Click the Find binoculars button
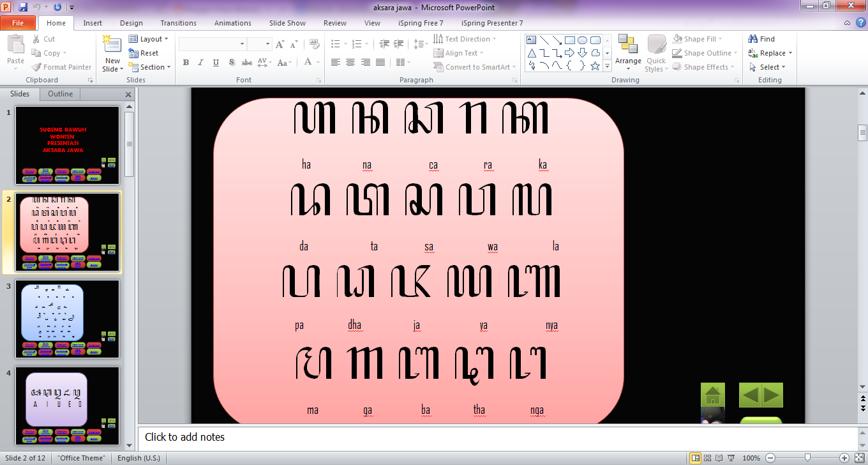 click(761, 39)
